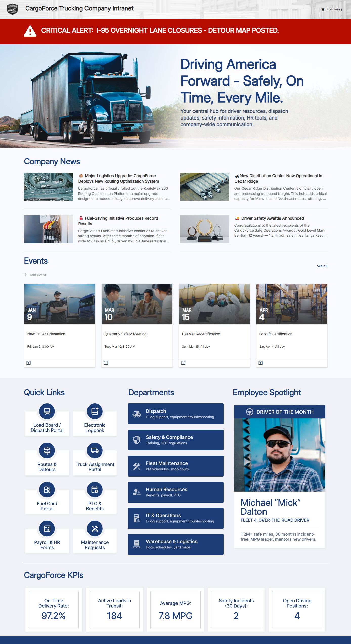Click the fuel pump nozzles thumbnail

click(48, 229)
